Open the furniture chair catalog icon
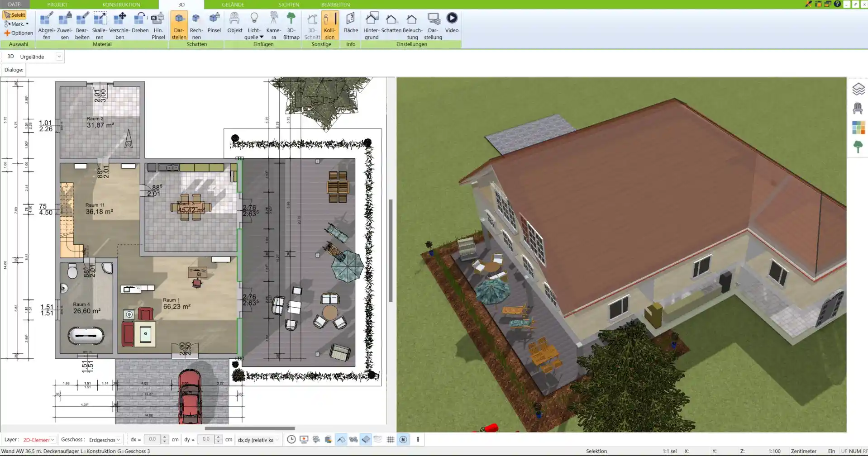868x456 pixels. 858,109
